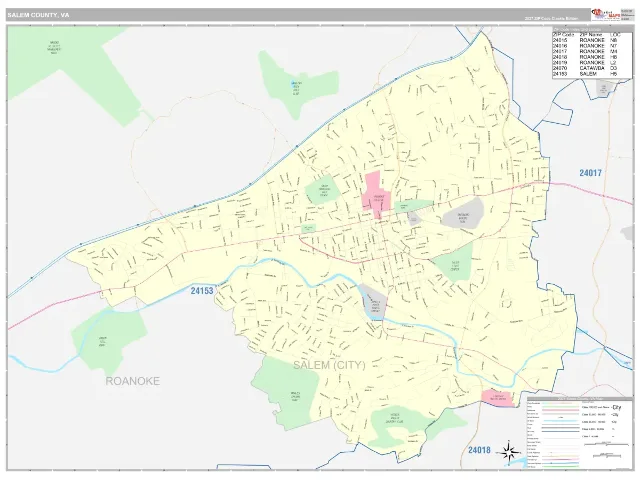The height and width of the screenshot is (480, 640).
Task: Click the compass rose north arrow icon
Action: (x=509, y=452)
